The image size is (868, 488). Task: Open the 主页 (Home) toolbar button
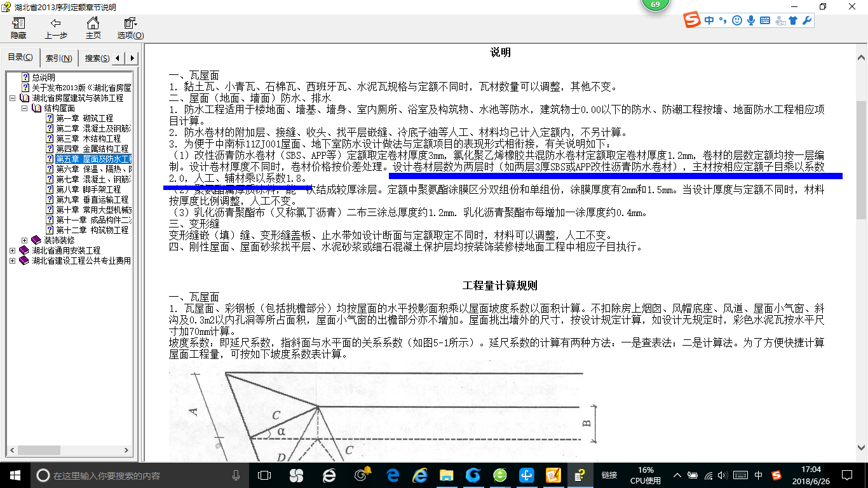click(93, 29)
